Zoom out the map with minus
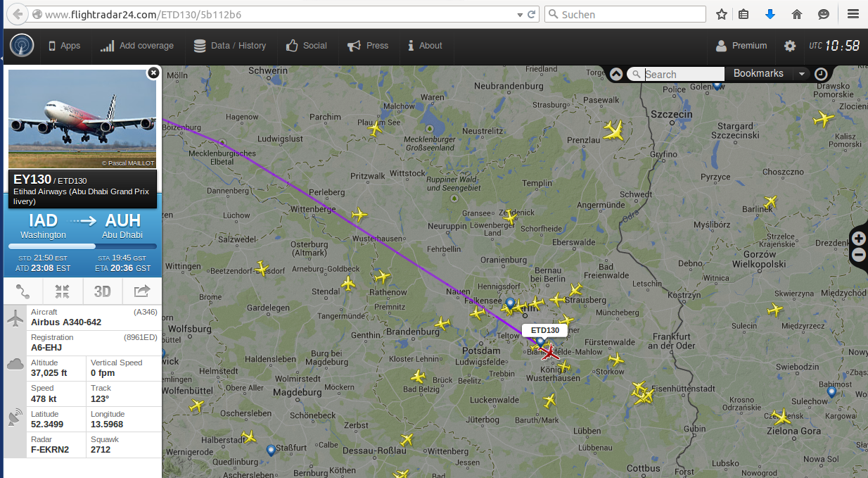 pyautogui.click(x=859, y=256)
